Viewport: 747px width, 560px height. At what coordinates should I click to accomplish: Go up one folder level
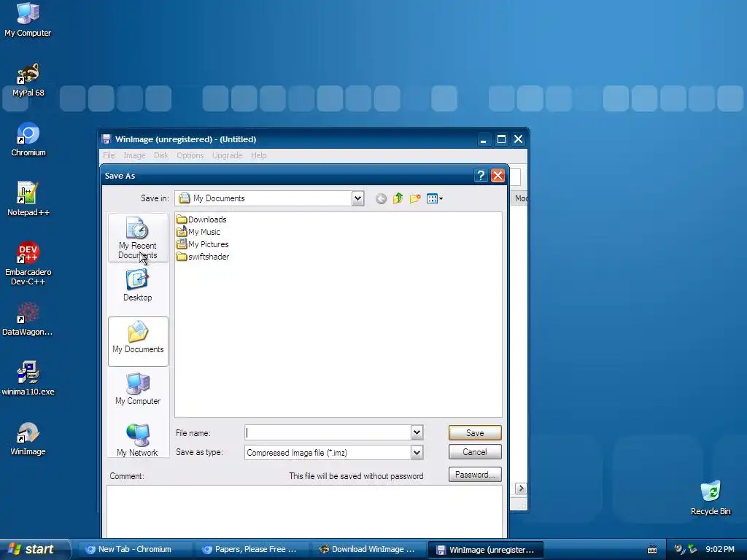tap(398, 198)
